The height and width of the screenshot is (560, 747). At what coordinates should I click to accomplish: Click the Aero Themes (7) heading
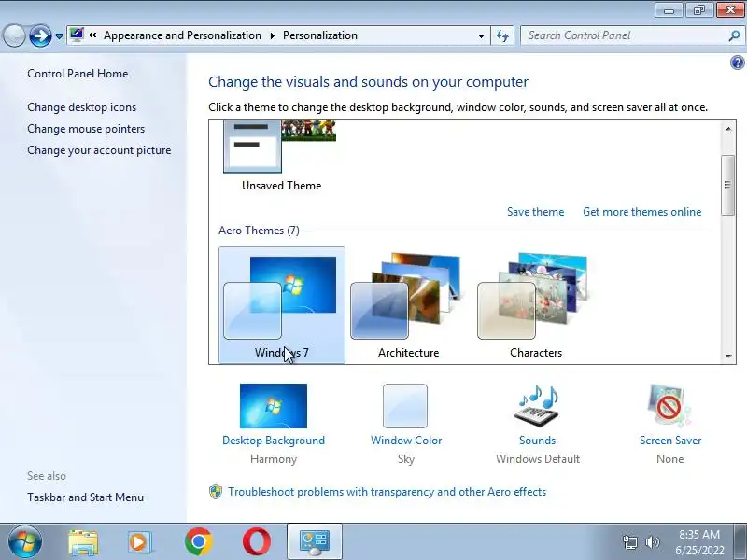coord(259,231)
